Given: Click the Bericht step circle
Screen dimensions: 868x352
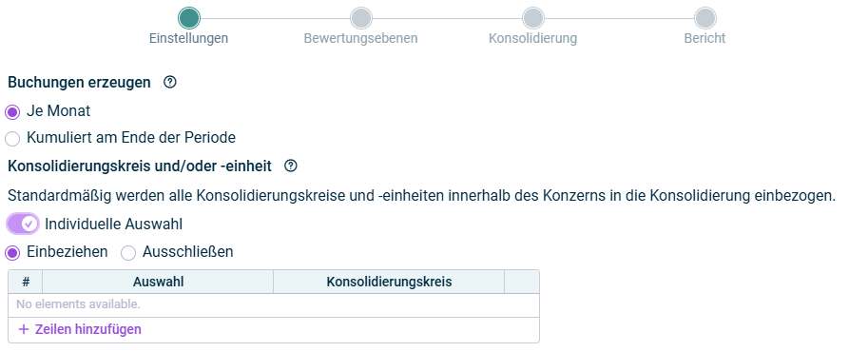Looking at the screenshot, I should click(x=705, y=18).
